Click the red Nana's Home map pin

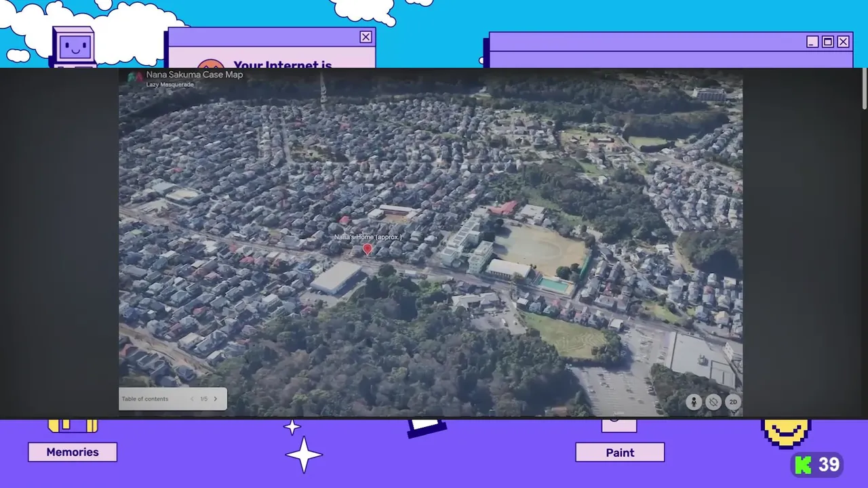368,249
